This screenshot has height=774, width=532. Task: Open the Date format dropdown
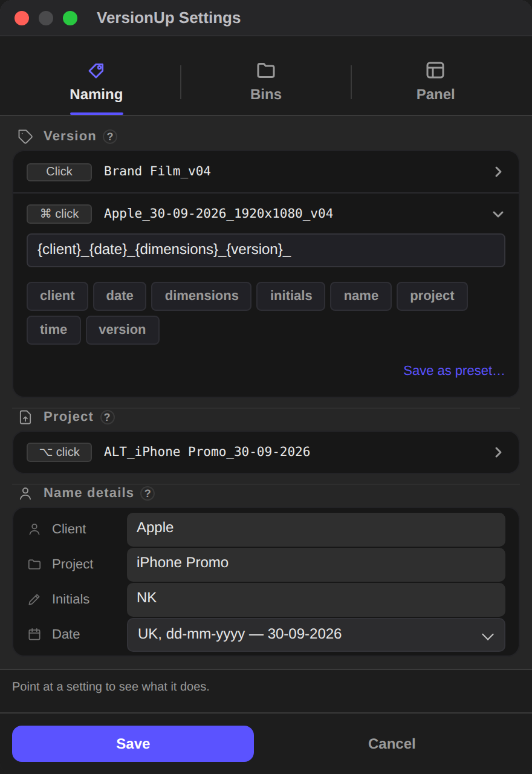(316, 635)
